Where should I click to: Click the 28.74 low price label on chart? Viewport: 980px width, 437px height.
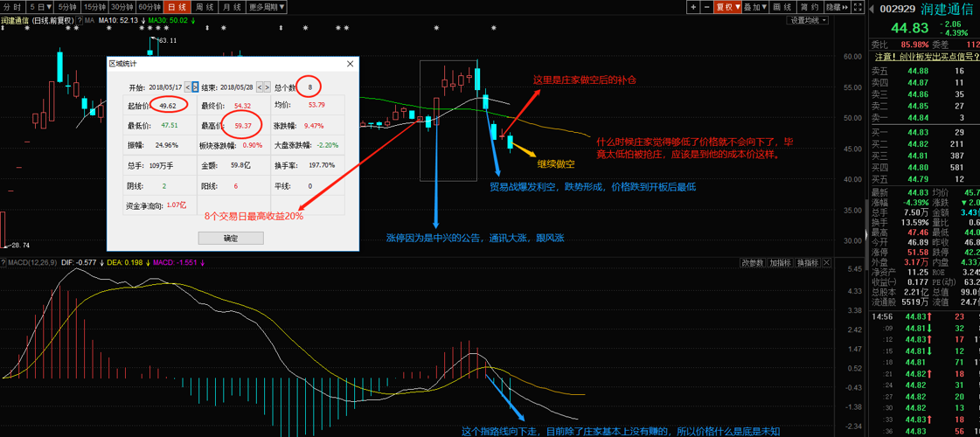pos(19,245)
